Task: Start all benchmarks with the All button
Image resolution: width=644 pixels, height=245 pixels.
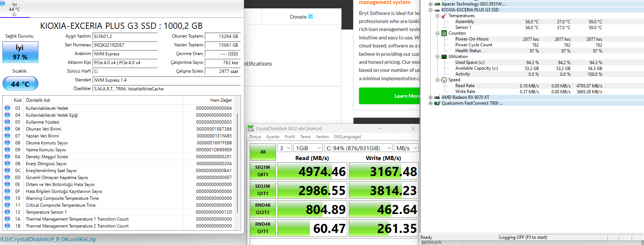Action: coord(263,152)
